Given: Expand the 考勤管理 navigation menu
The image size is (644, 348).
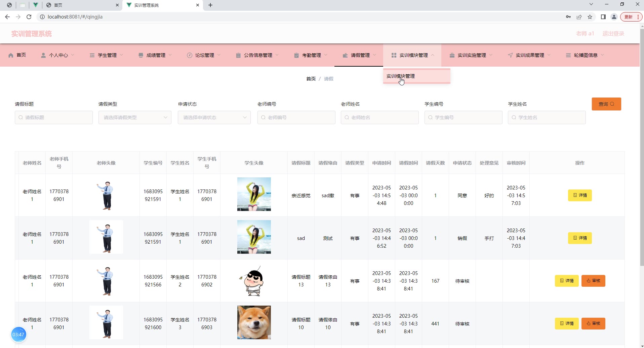Looking at the screenshot, I should point(311,55).
